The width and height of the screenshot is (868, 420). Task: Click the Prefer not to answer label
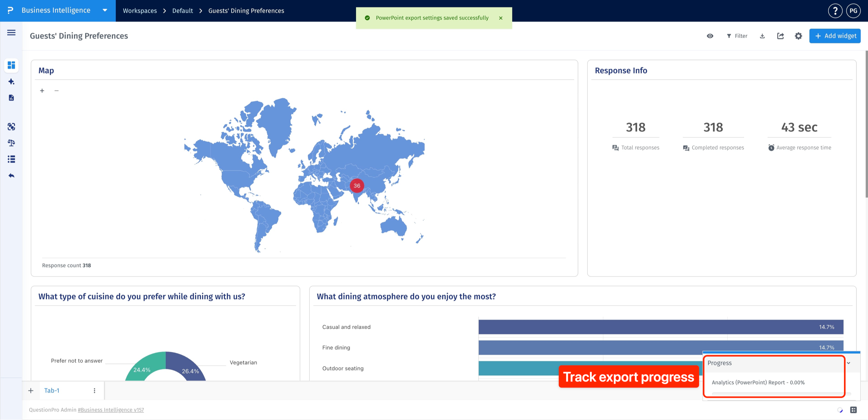coord(77,361)
